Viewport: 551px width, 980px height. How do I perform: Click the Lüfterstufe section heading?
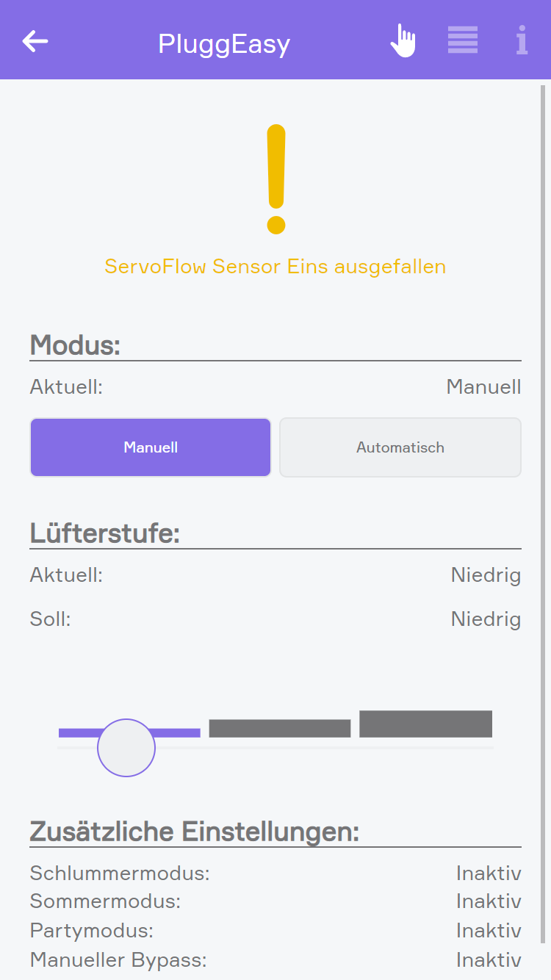click(x=105, y=533)
